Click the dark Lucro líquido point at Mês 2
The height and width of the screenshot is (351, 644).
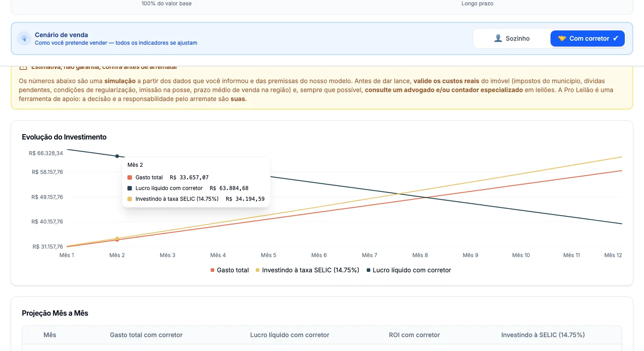(x=117, y=156)
